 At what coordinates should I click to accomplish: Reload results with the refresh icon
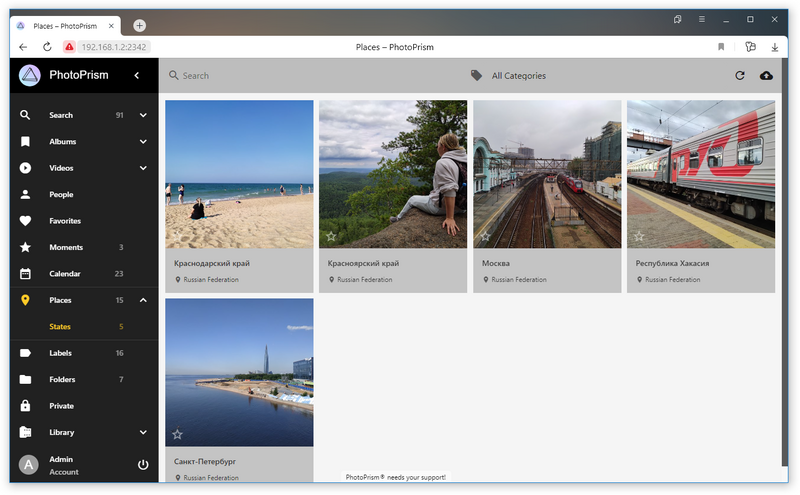740,76
